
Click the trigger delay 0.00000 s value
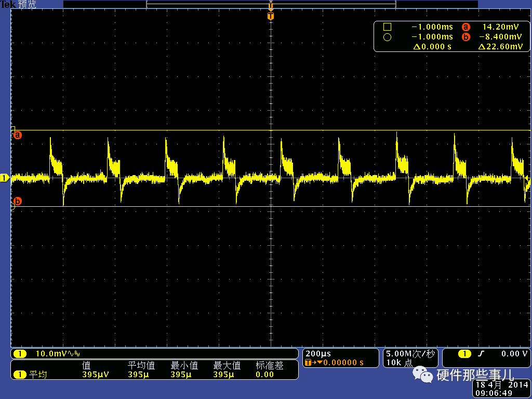click(x=343, y=363)
